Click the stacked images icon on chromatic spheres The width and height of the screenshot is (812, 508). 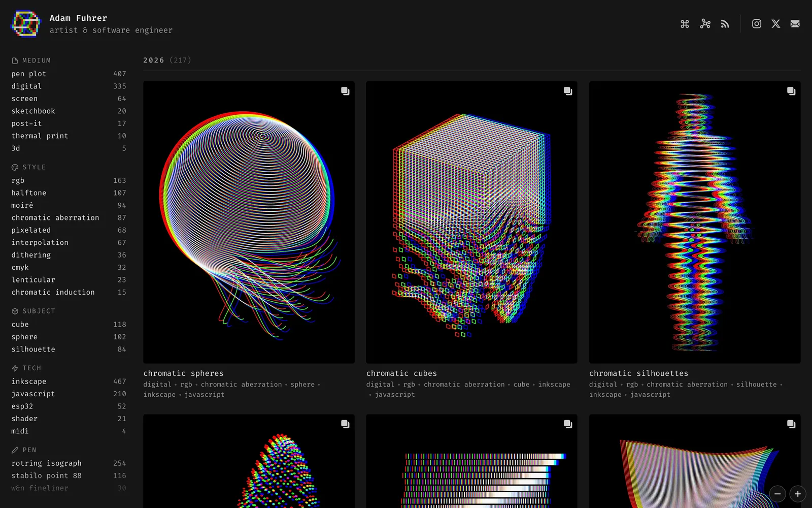pyautogui.click(x=345, y=91)
